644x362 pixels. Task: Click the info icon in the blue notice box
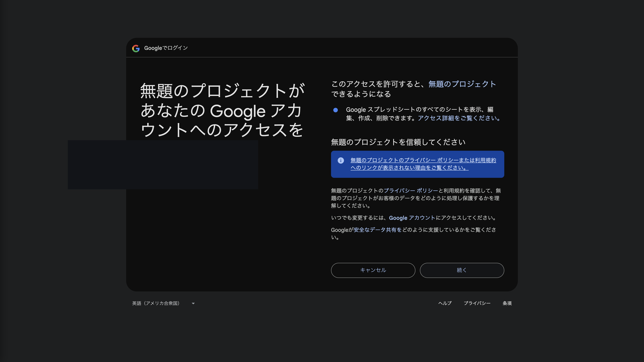(341, 160)
